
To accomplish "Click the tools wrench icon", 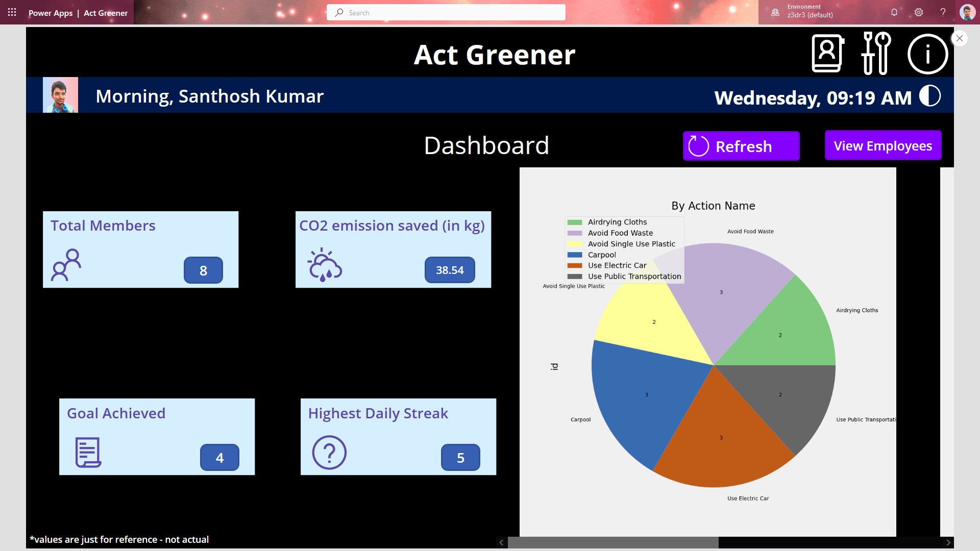I will (x=876, y=54).
